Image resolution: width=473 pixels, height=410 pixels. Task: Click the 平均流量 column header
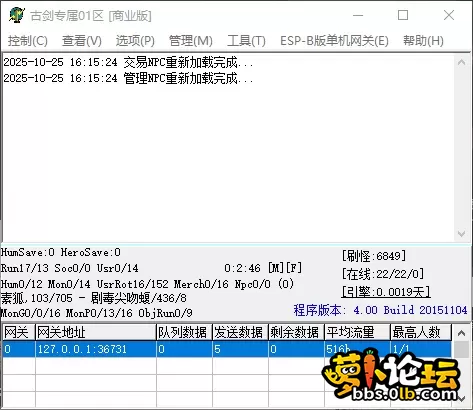357,332
